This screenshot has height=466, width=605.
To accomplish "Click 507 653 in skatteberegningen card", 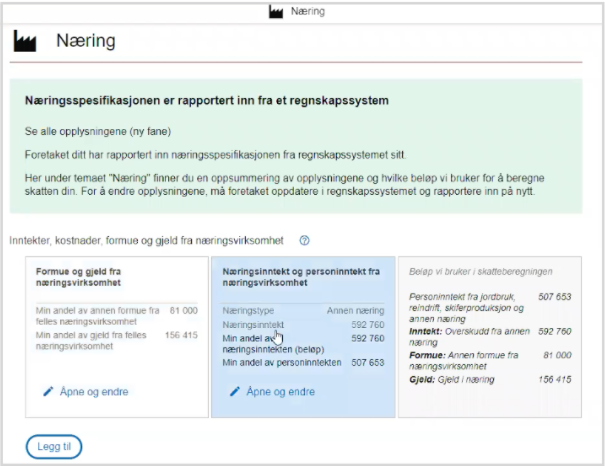I will [x=555, y=297].
